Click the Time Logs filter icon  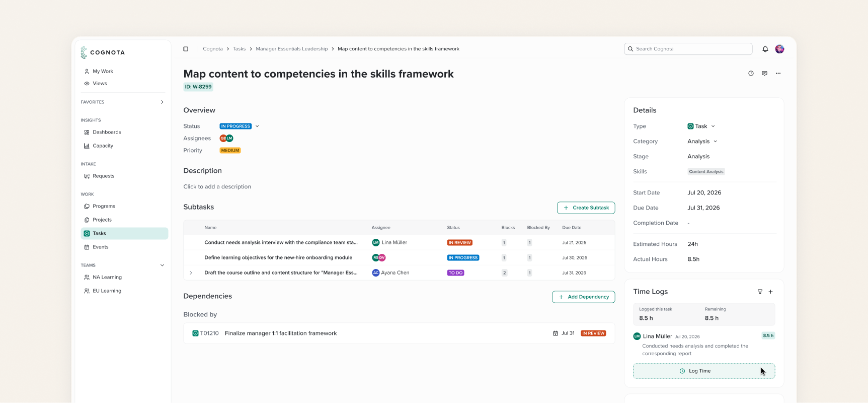pos(760,292)
